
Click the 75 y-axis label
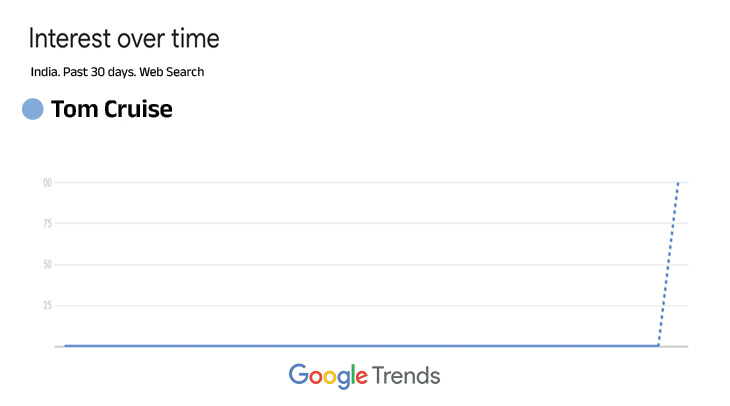(47, 224)
